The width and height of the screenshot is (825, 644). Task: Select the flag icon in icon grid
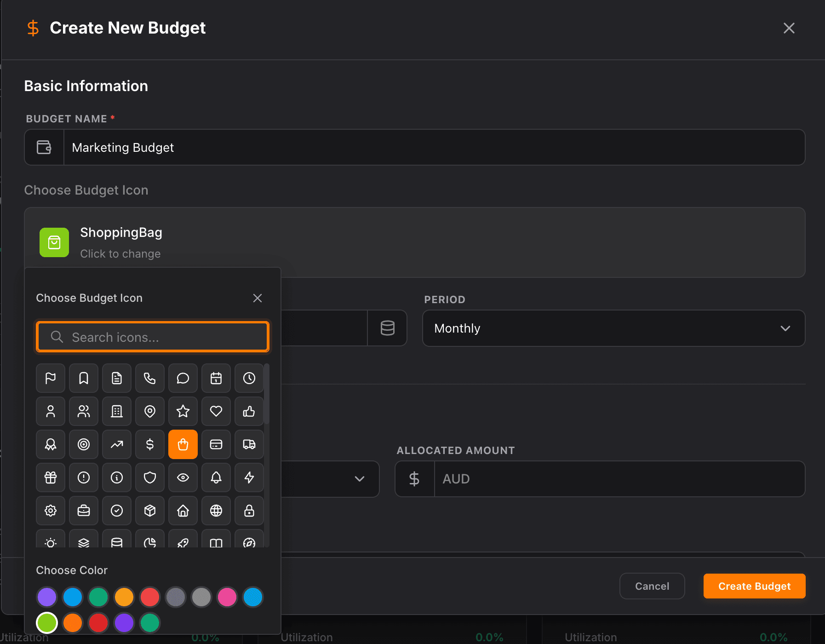tap(51, 378)
